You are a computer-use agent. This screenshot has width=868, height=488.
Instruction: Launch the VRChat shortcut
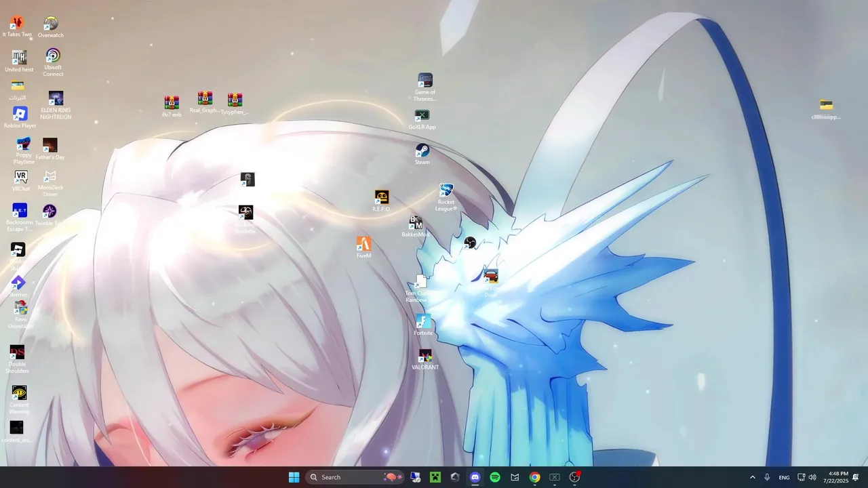(x=21, y=181)
